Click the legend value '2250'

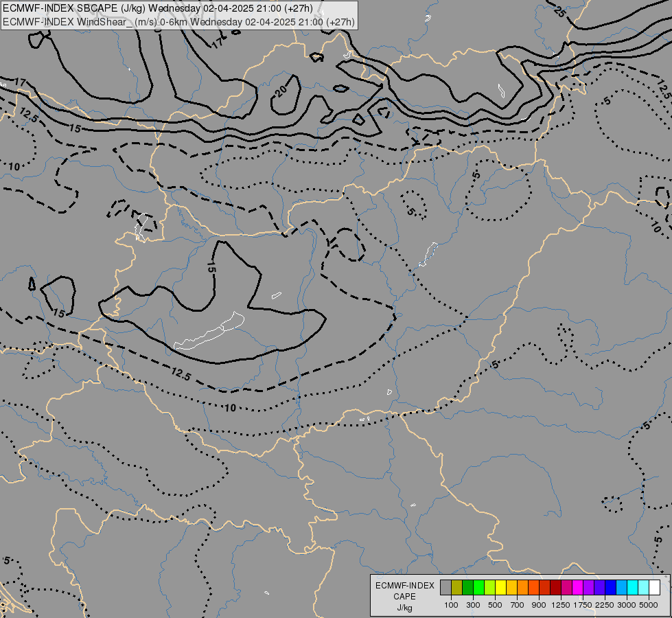coord(605,605)
